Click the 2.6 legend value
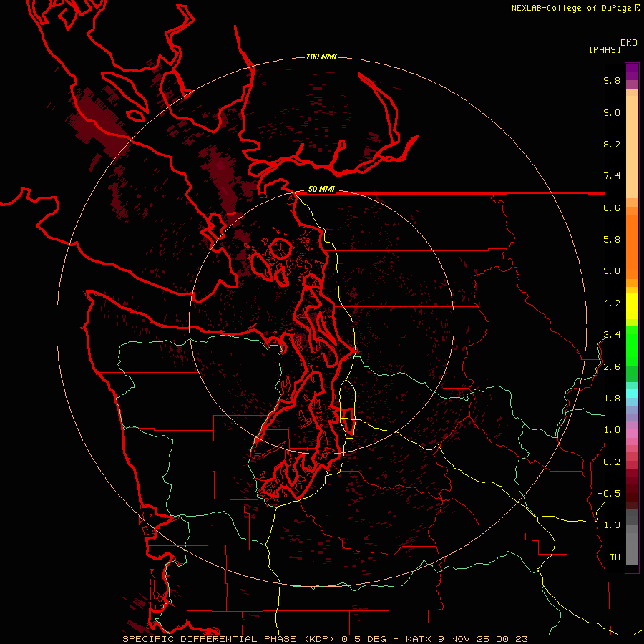 point(612,367)
